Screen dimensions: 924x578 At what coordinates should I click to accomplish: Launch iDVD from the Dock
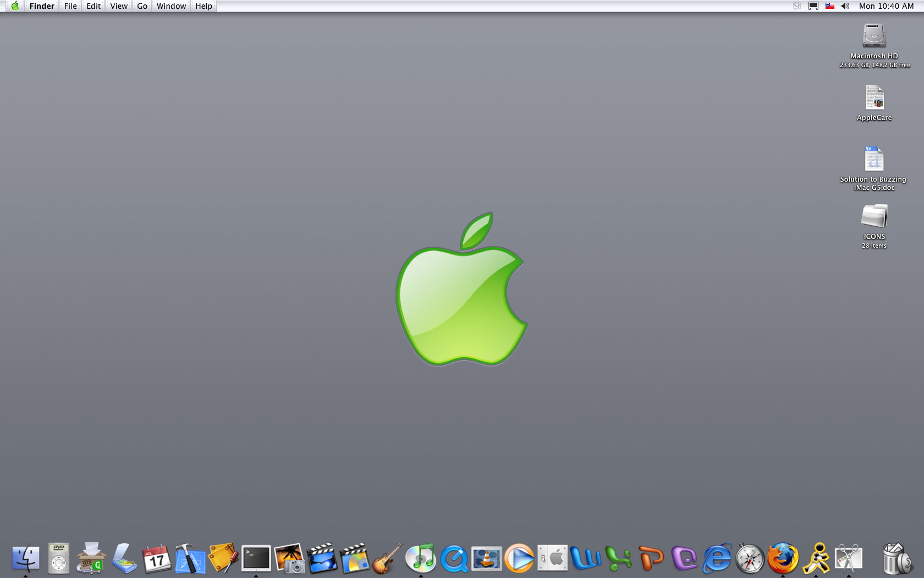pyautogui.click(x=355, y=559)
